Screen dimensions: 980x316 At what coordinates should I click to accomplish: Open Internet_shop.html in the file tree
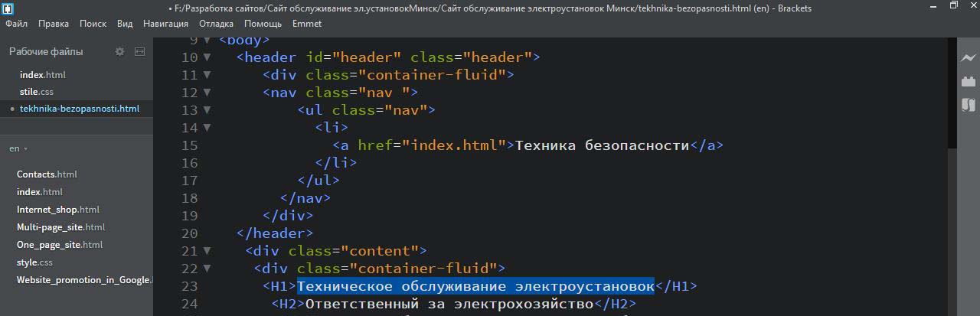click(57, 210)
